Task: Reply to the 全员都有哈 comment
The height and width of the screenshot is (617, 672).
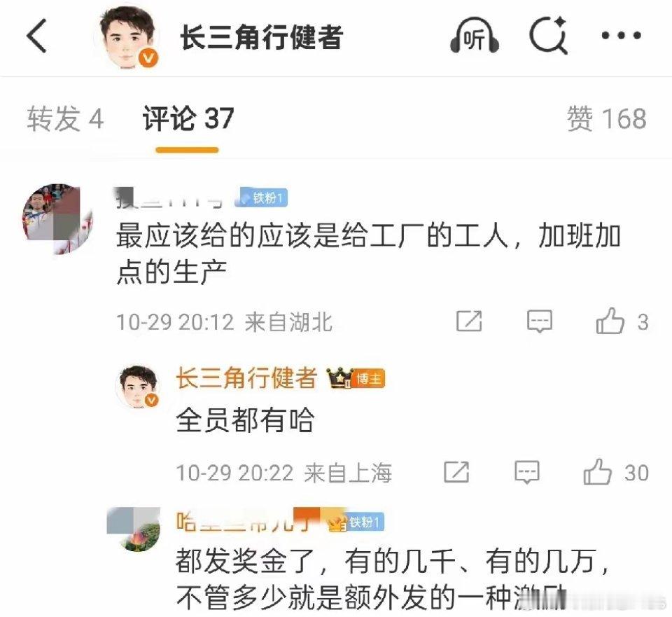Action: pyautogui.click(x=526, y=473)
